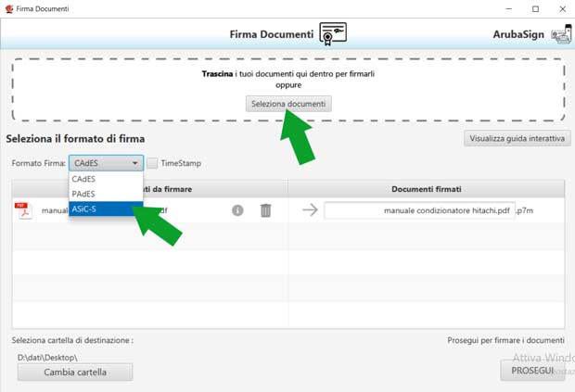Click the .p7m extension label
This screenshot has height=392, width=575.
pyautogui.click(x=524, y=210)
